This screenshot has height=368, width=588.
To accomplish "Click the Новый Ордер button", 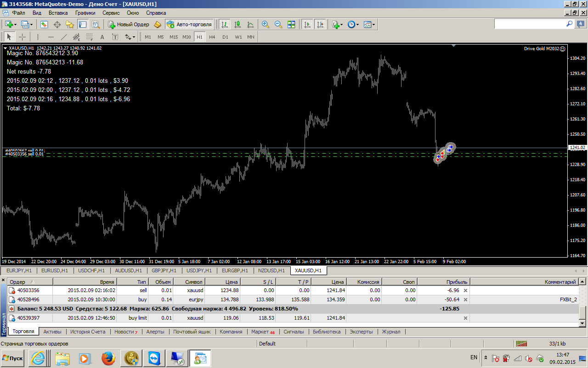I will pos(128,24).
